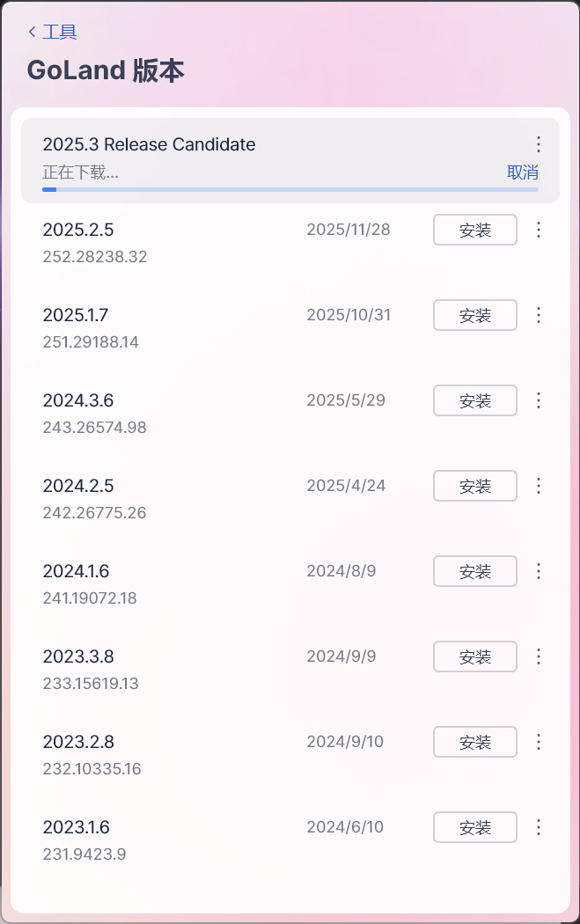Install GoLand version 2024.2.5
580x924 pixels.
point(474,487)
